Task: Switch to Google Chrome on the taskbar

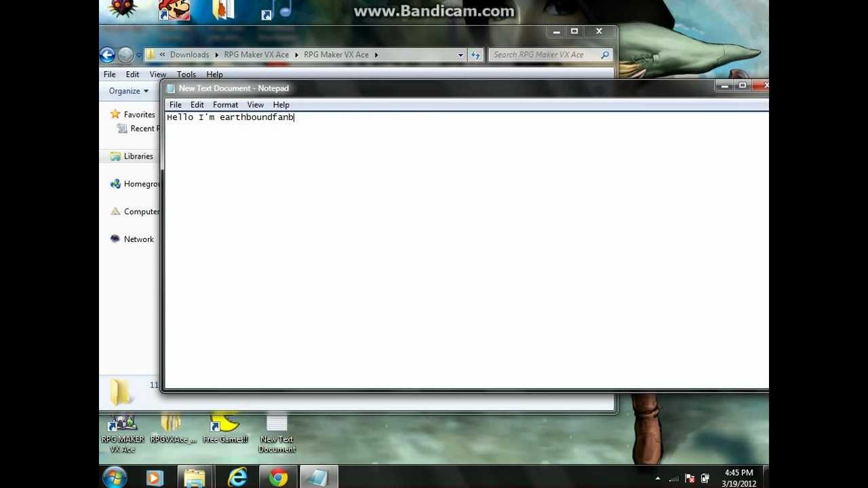Action: (x=277, y=479)
